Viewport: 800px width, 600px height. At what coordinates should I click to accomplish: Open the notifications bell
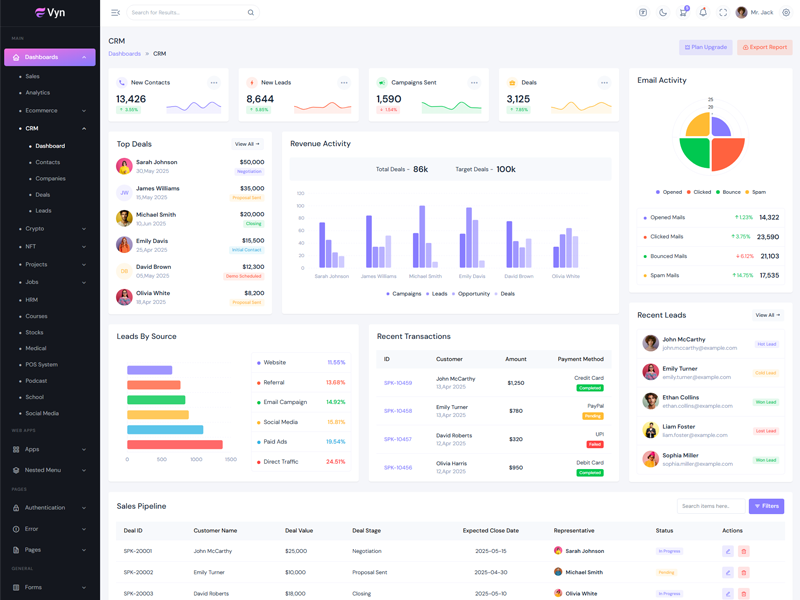coord(703,13)
